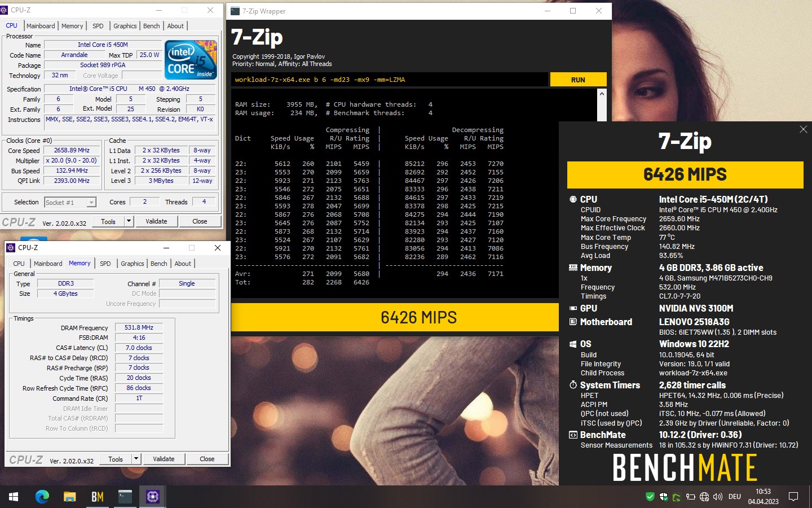The image size is (812, 508).
Task: Click the Memory Type DDR3 field
Action: pyautogui.click(x=65, y=284)
